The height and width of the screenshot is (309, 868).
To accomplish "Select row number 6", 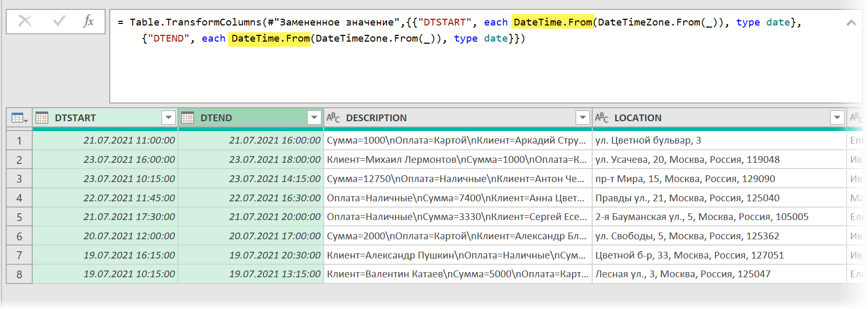I will [x=19, y=236].
